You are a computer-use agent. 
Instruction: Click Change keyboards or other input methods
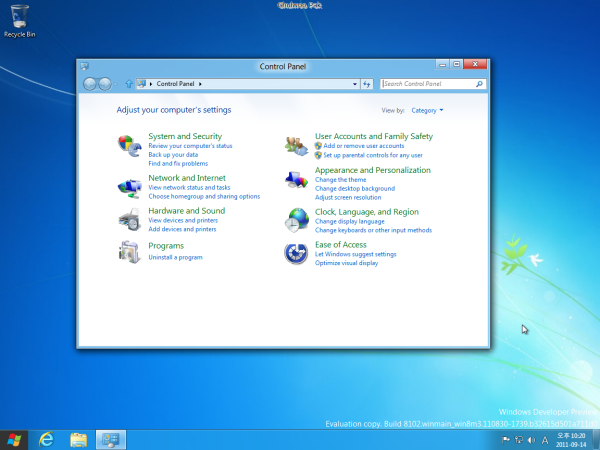(x=373, y=230)
